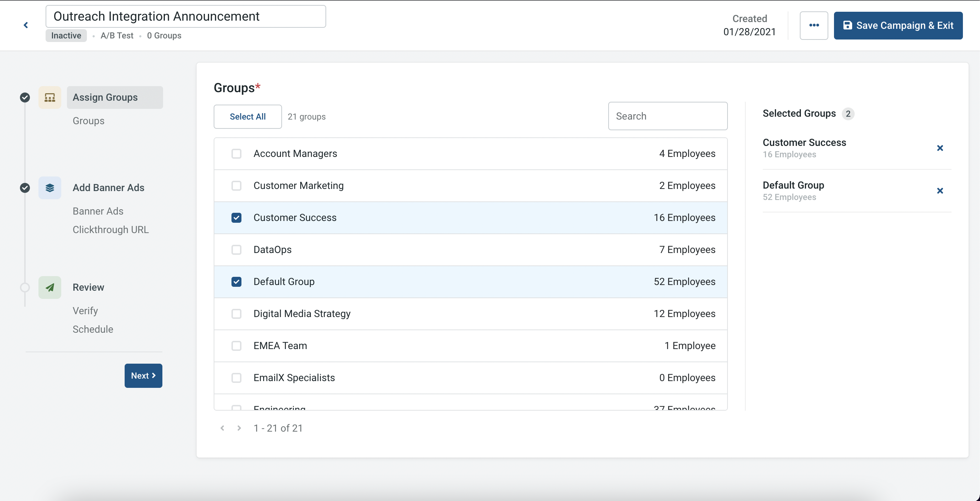Click the Assign Groups completed checkmark
The height and width of the screenshot is (501, 980).
pos(25,98)
